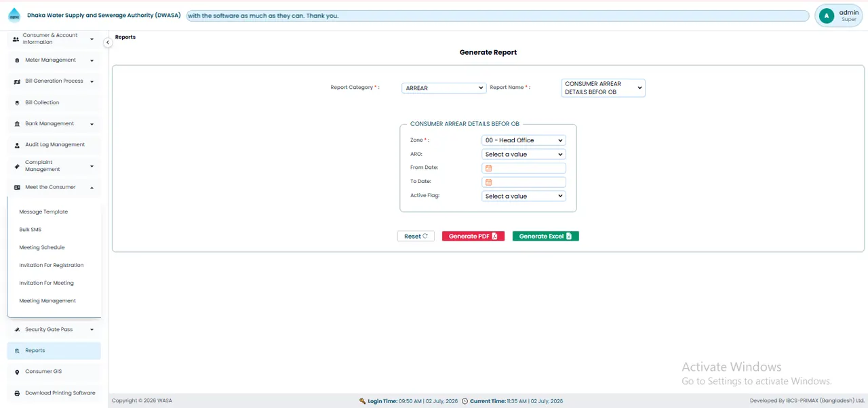The image size is (868, 408).
Task: Click the Meter Management icon
Action: 17,60
